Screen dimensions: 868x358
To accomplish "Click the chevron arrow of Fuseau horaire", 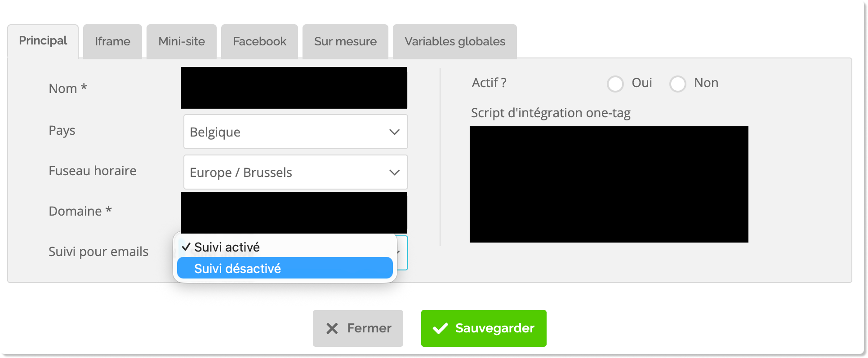I will pos(394,172).
